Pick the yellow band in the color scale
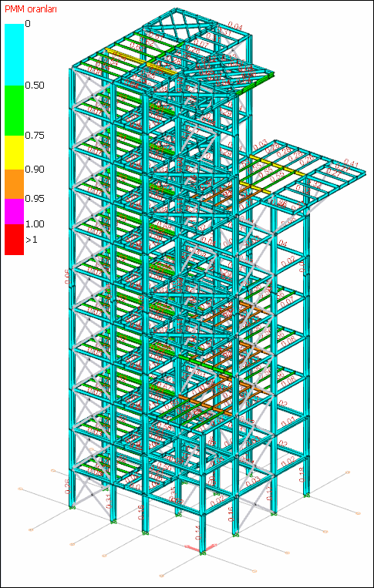The image size is (374, 588). pos(14,153)
